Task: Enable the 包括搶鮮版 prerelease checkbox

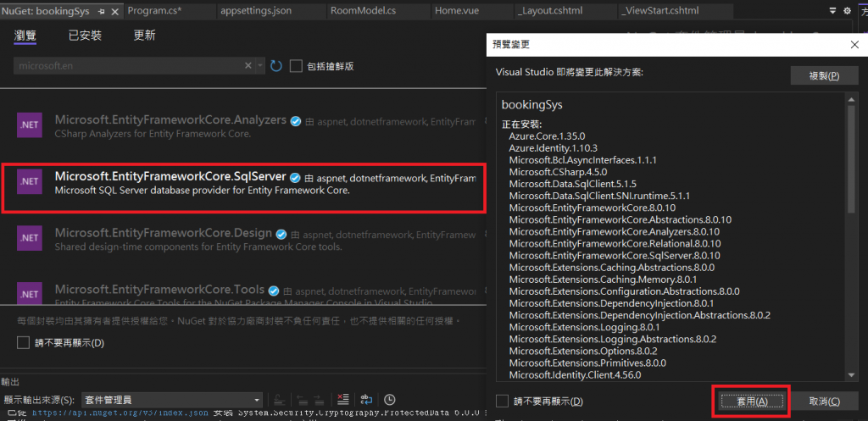Action: (x=296, y=66)
